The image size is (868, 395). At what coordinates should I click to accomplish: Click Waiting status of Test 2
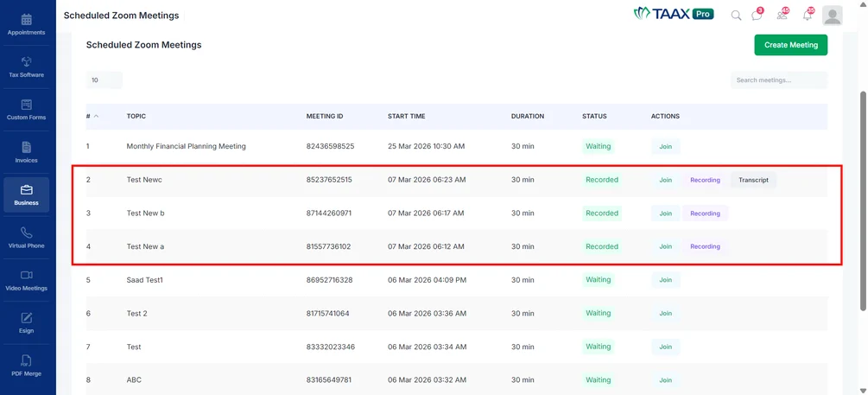pos(599,313)
